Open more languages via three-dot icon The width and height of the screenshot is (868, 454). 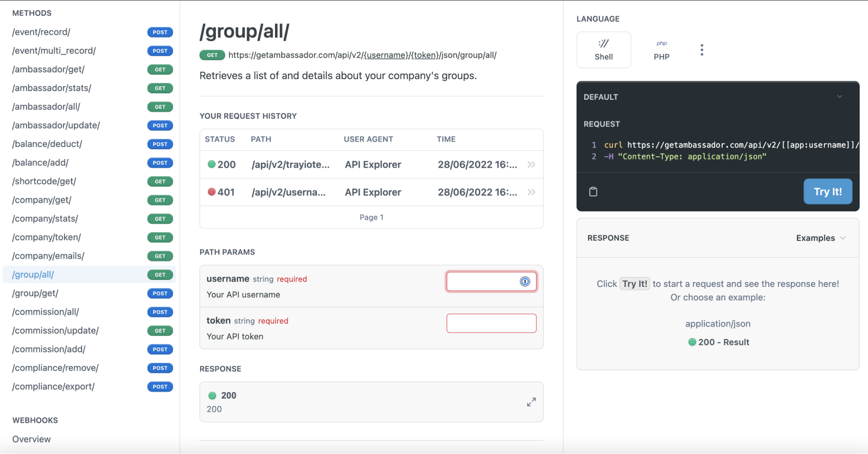click(x=701, y=50)
